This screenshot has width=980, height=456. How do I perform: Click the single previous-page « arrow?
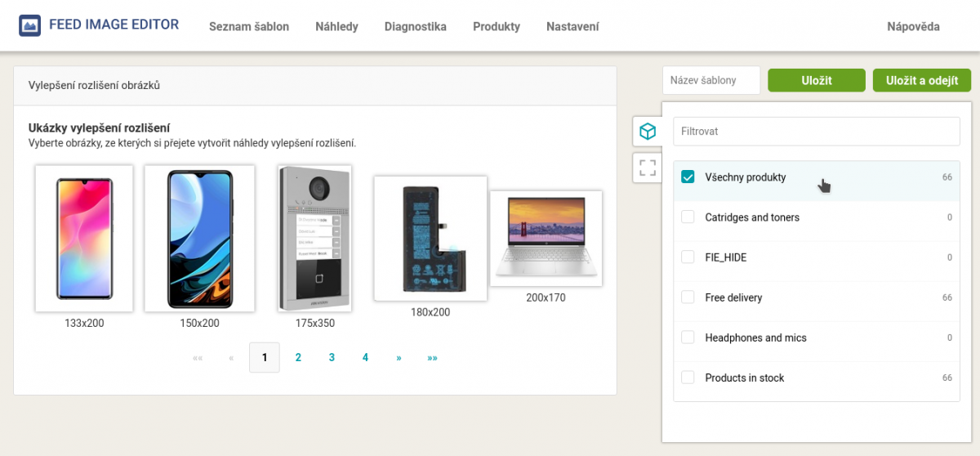tap(231, 357)
